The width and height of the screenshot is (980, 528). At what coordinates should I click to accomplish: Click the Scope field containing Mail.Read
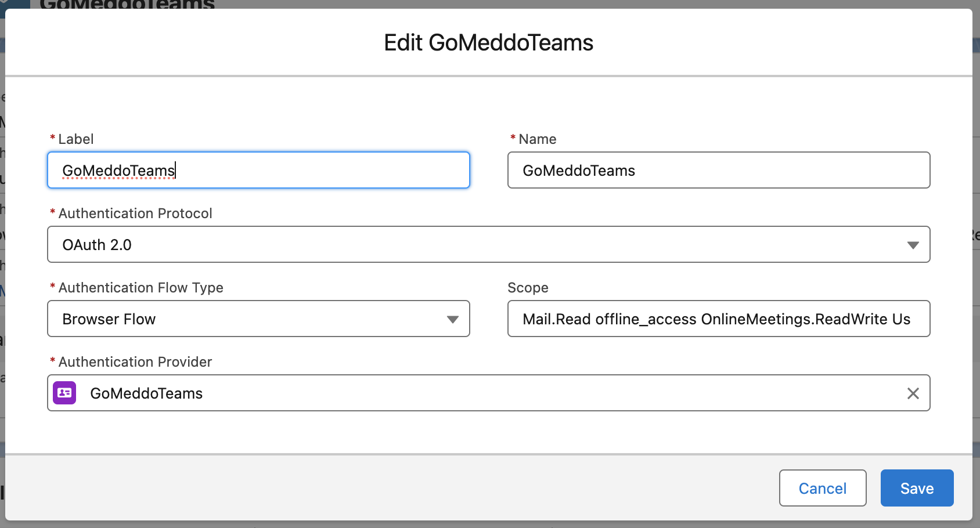click(x=718, y=319)
